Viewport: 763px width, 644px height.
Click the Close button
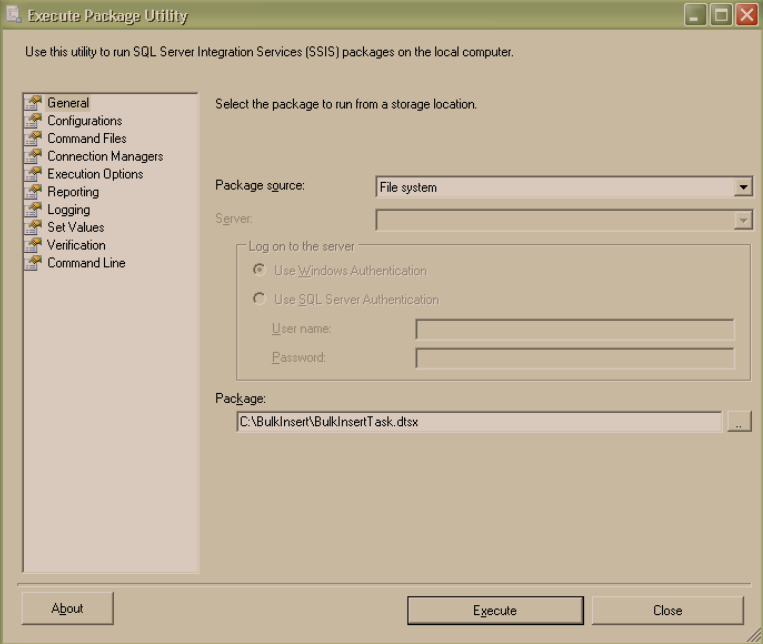tap(668, 610)
